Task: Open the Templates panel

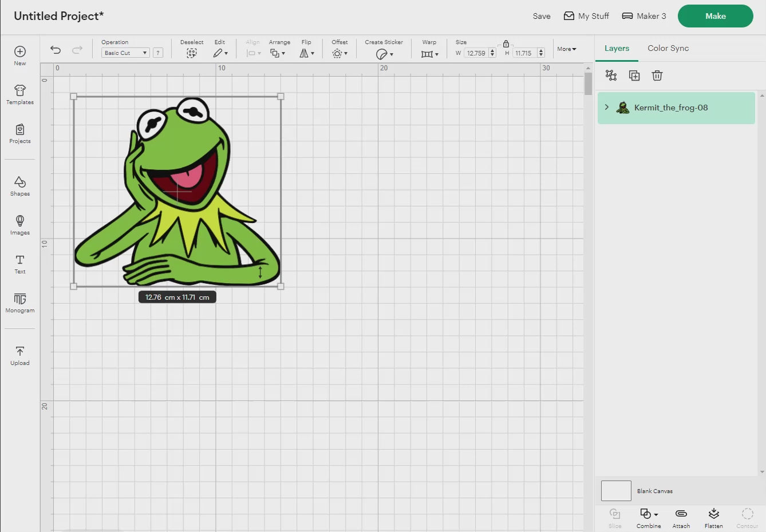Action: (x=20, y=94)
